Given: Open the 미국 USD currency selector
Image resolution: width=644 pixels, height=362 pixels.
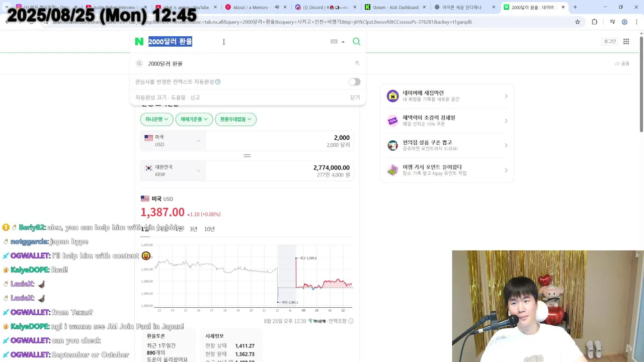Looking at the screenshot, I should click(x=173, y=141).
